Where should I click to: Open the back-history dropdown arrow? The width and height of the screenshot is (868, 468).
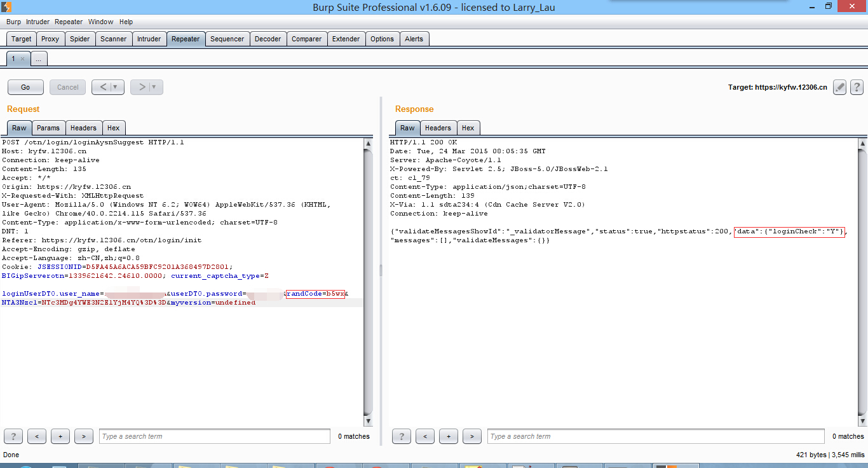pos(116,87)
